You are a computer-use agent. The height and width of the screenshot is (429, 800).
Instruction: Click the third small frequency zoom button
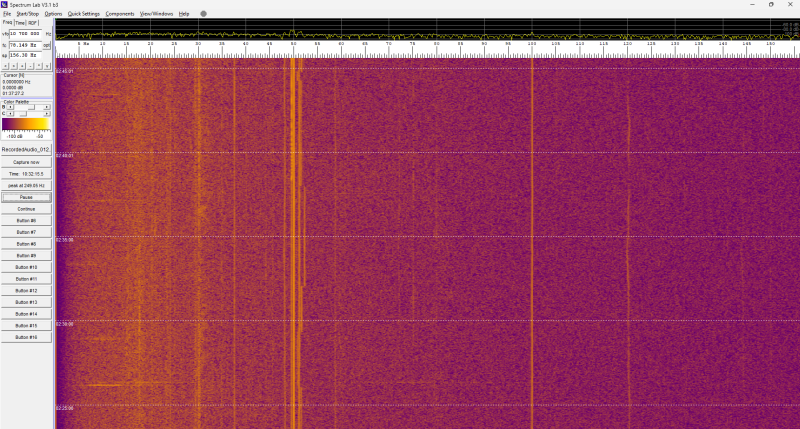(x=22, y=66)
